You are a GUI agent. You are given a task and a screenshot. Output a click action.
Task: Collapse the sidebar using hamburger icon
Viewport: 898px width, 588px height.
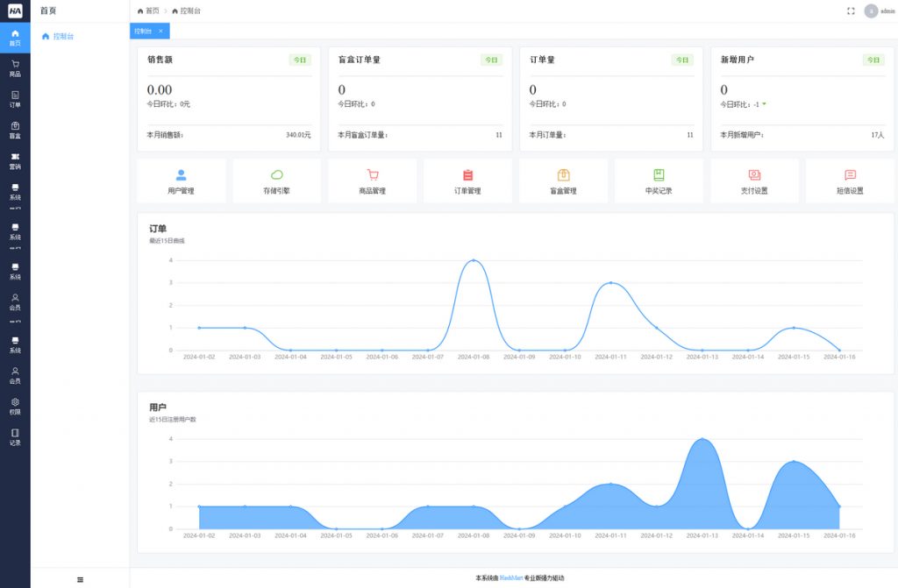80,579
